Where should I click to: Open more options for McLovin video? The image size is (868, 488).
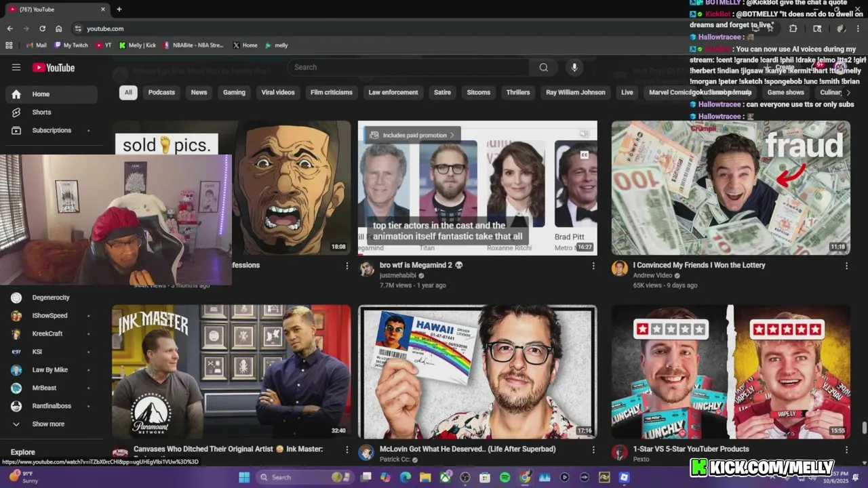tap(593, 449)
